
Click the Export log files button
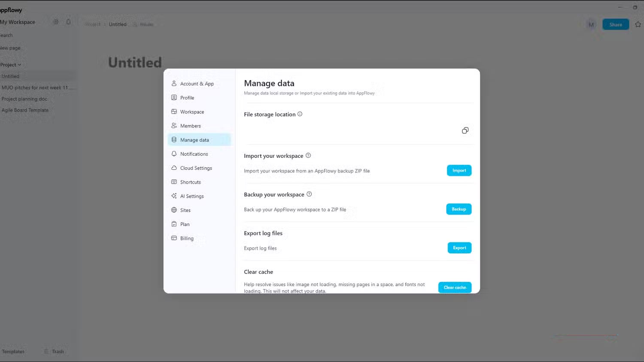tap(459, 248)
